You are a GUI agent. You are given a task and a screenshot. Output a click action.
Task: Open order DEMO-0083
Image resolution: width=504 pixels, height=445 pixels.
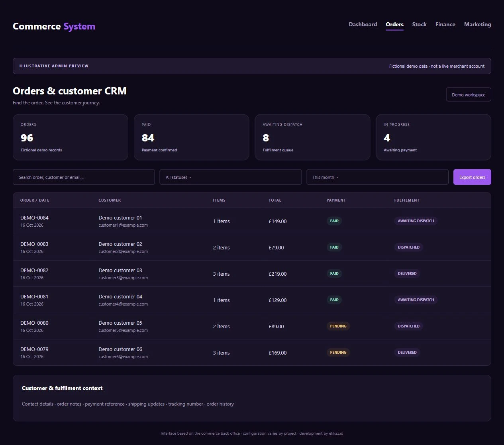[x=34, y=244]
